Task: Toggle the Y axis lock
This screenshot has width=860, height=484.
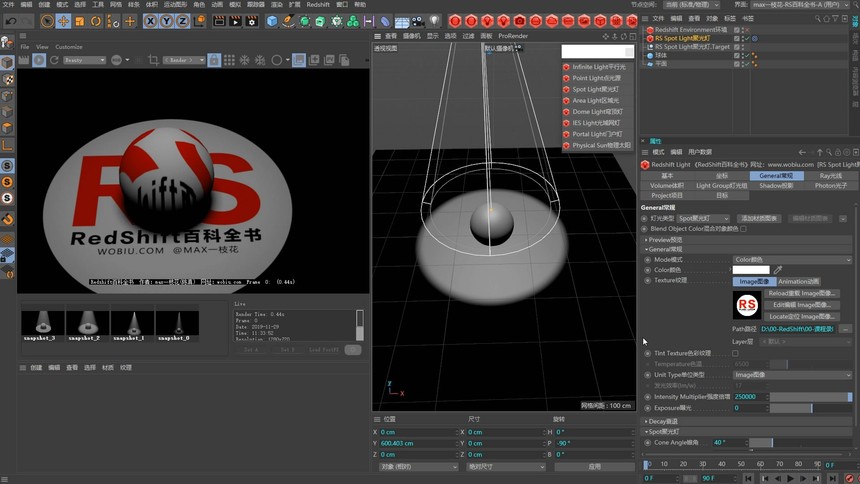Action: click(167, 21)
